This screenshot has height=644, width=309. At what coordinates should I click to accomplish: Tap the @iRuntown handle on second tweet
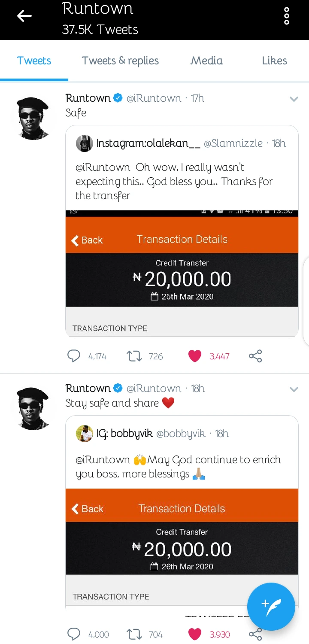[154, 389]
